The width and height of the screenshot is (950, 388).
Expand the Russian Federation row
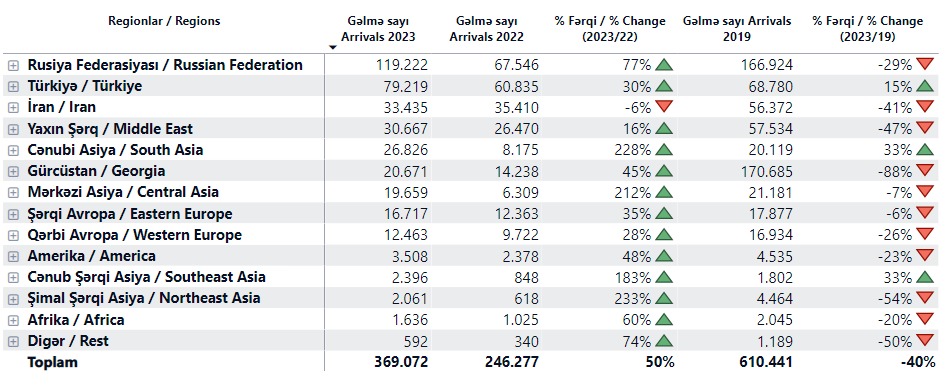(x=13, y=65)
